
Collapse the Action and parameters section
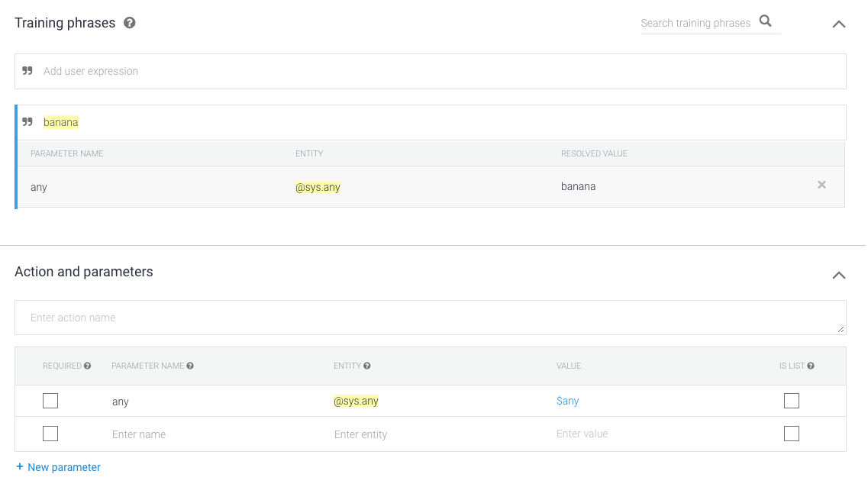point(838,275)
